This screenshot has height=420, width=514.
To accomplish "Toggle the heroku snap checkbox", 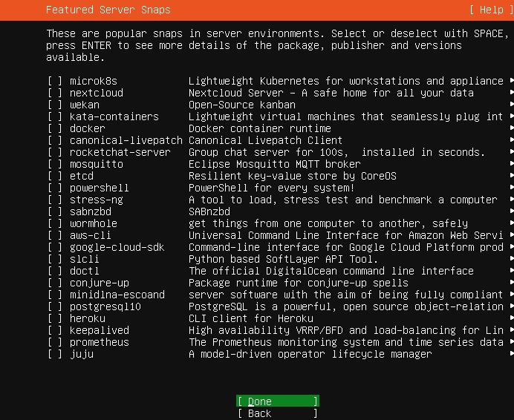I will (55, 318).
